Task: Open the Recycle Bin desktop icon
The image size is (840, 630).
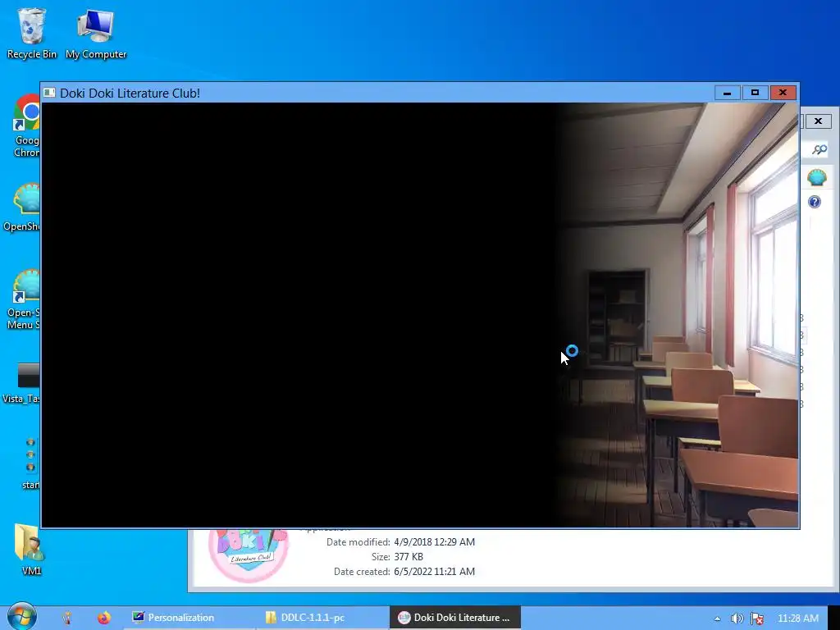Action: click(32, 33)
